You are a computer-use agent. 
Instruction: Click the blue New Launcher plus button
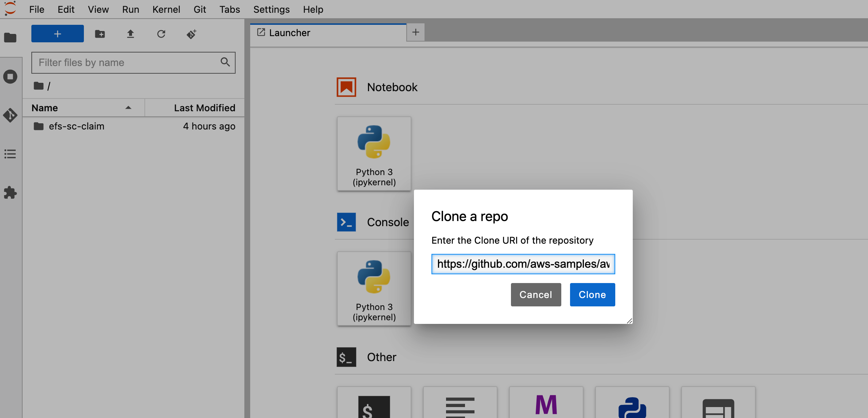[58, 34]
